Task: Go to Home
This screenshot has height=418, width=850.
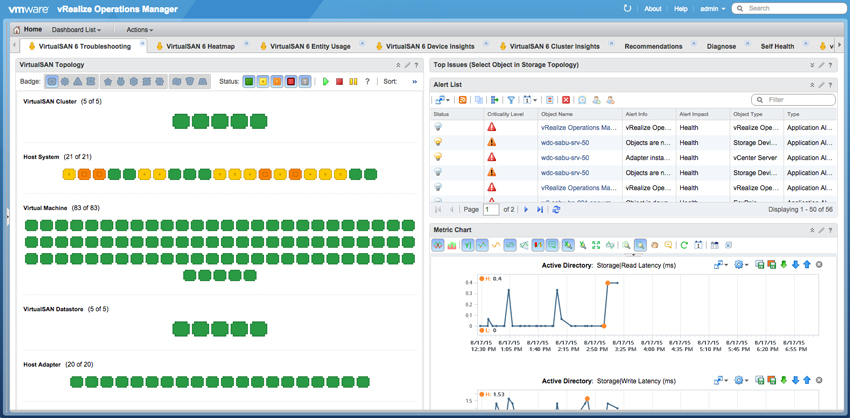Action: pyautogui.click(x=27, y=30)
